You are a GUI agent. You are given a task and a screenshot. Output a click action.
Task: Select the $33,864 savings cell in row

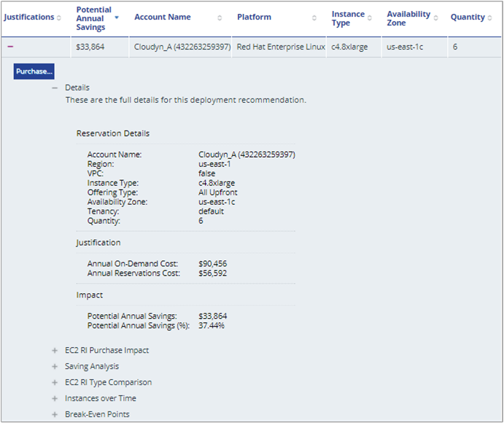[100, 47]
